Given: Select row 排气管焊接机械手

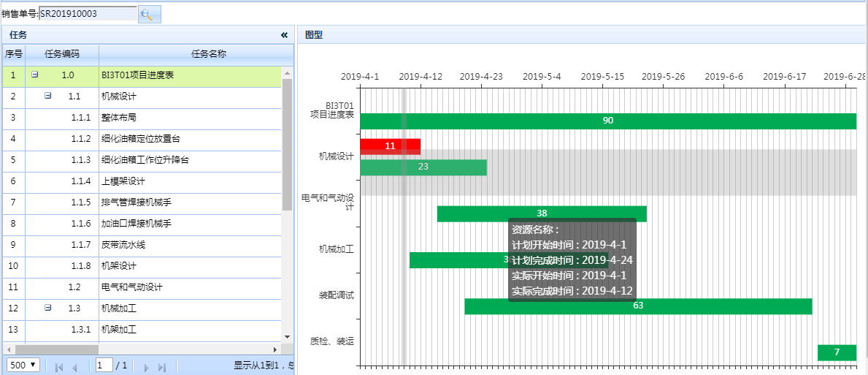Looking at the screenshot, I should [x=142, y=202].
